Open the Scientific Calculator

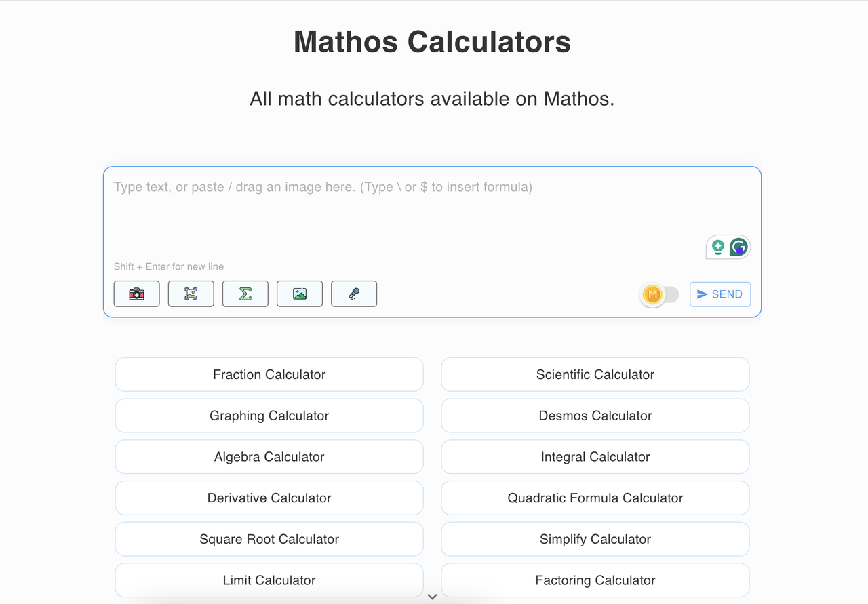point(595,374)
